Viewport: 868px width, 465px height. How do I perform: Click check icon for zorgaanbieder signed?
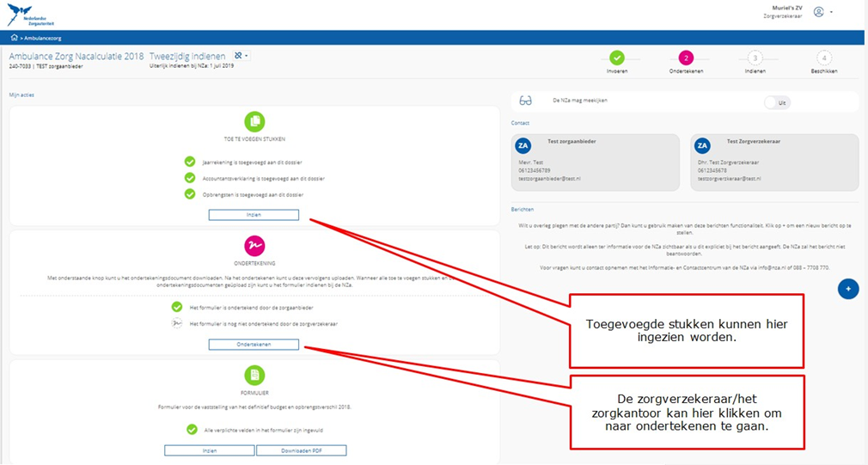point(176,307)
